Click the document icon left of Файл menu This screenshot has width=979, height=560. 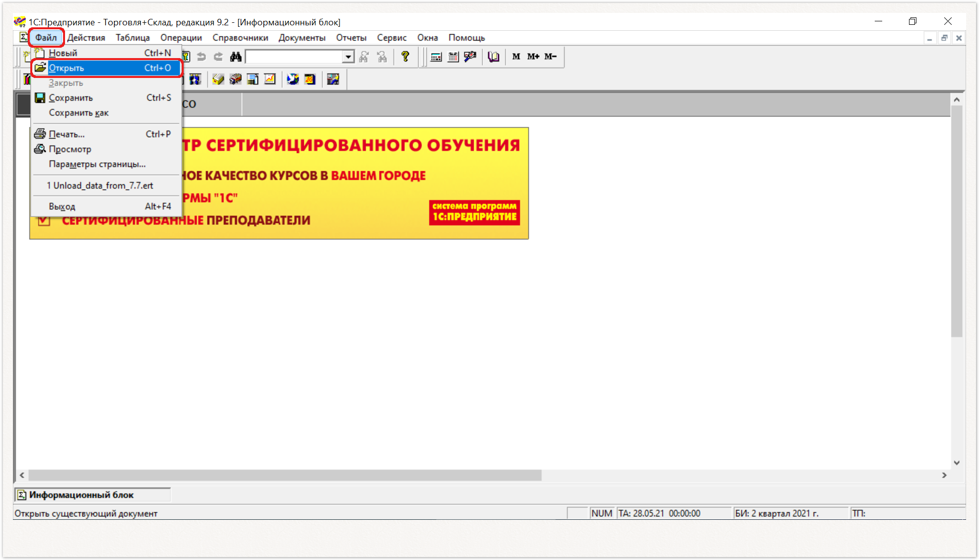click(23, 37)
